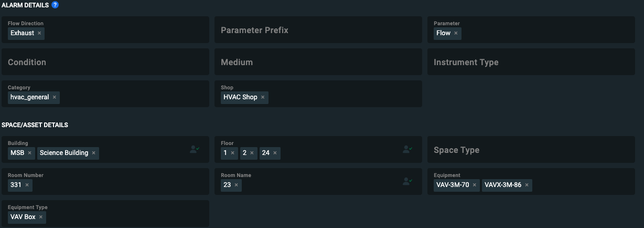Open the Condition dropdown
This screenshot has height=228, width=644.
[105, 62]
